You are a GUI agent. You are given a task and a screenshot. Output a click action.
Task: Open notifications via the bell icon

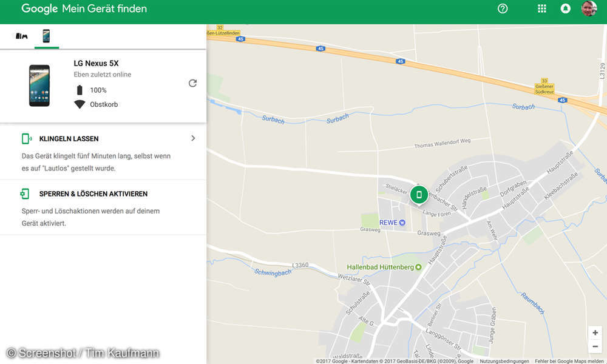tap(565, 8)
